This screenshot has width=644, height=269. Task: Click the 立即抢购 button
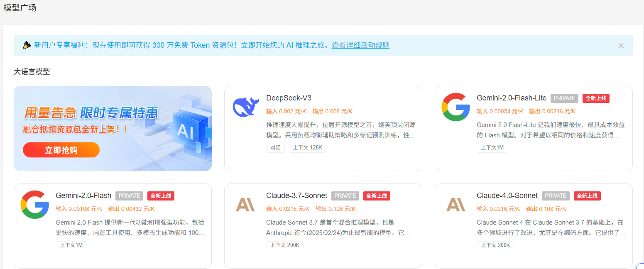pos(61,150)
